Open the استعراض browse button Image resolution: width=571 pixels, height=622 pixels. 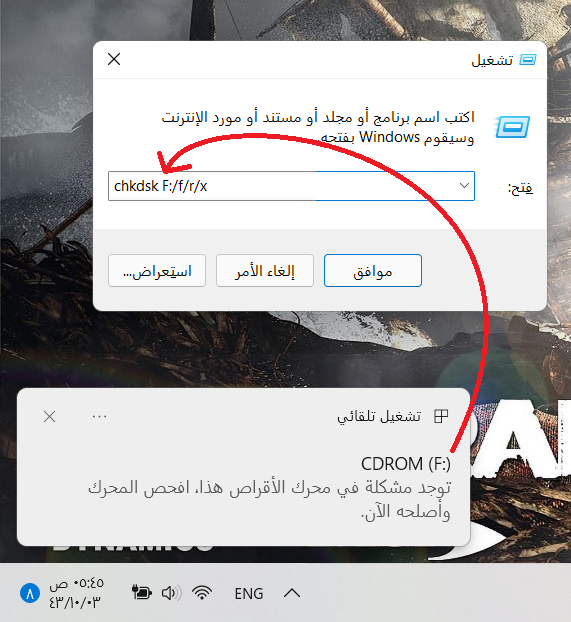coord(157,271)
